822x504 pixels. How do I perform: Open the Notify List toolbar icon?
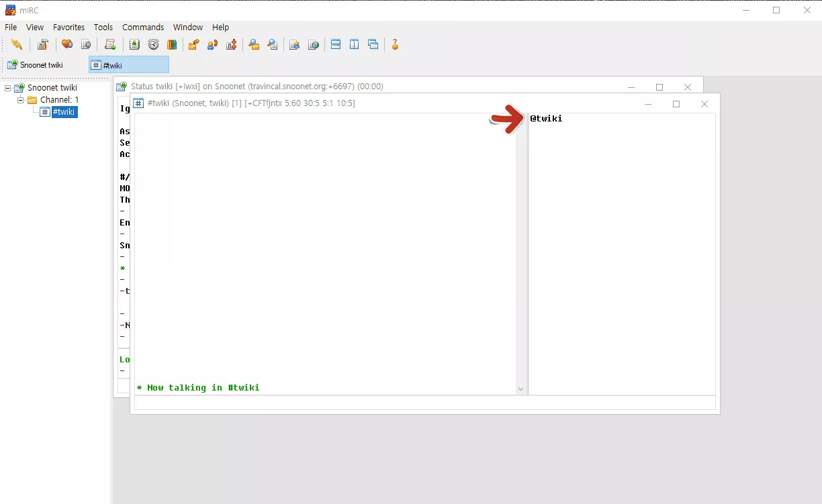[x=294, y=45]
